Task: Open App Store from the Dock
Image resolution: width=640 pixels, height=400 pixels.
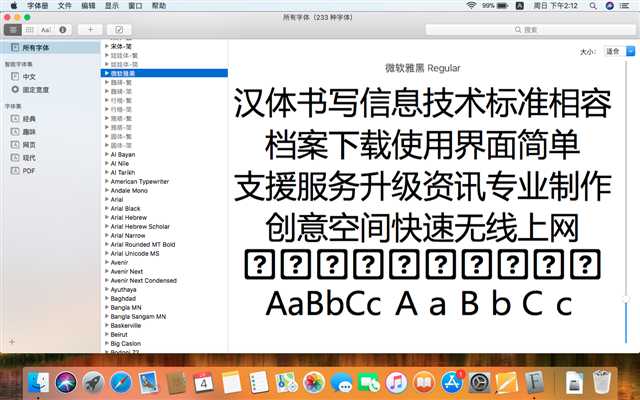Action: pyautogui.click(x=451, y=383)
